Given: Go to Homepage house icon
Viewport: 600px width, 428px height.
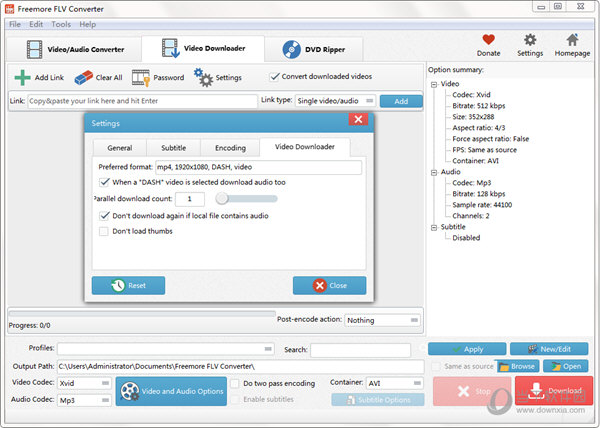Looking at the screenshot, I should coord(572,40).
